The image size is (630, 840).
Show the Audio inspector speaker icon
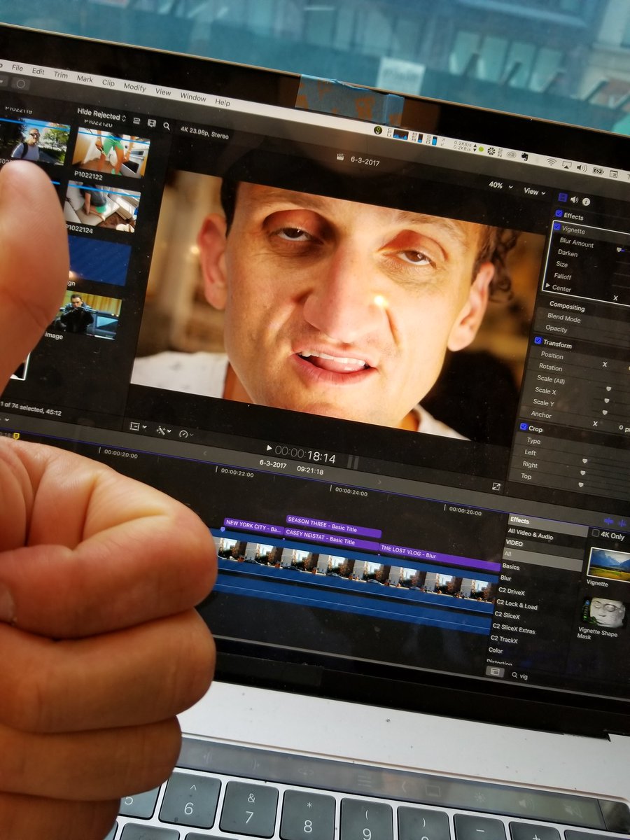tap(575, 200)
